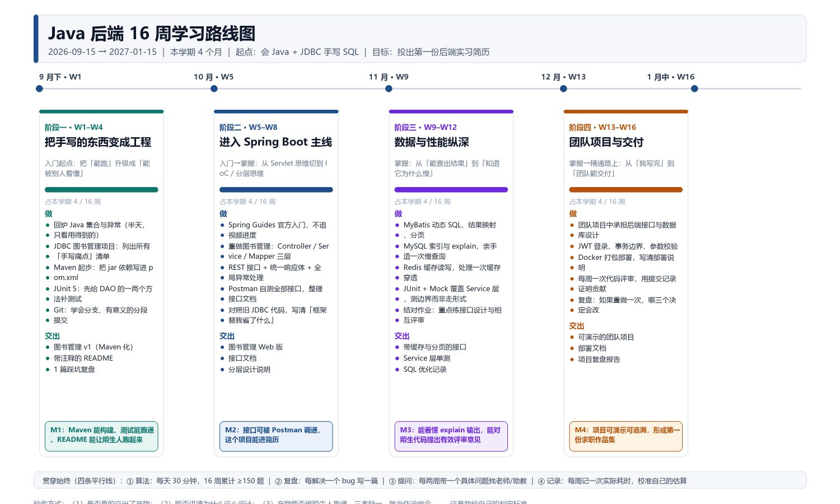Click the bullet 重做图书管理：Controller / Ser
Image resolution: width=840 pixels, height=504 pixels.
click(278, 246)
